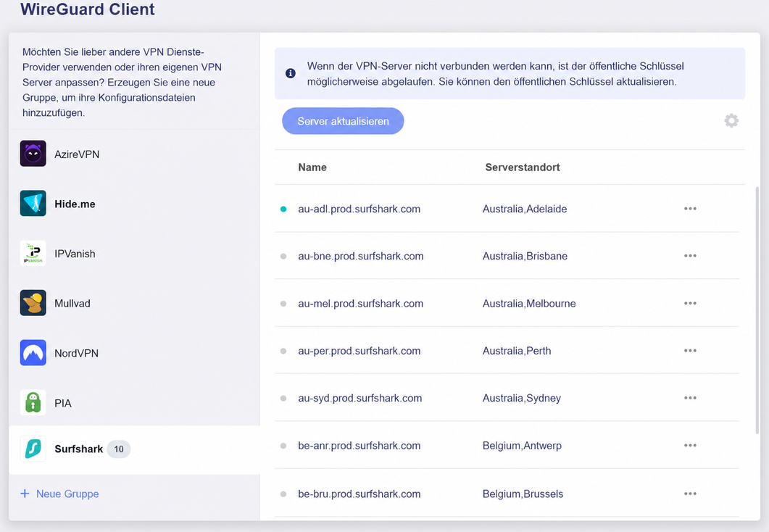Click the Surfshark count badge 10
Viewport: 769px width, 532px height.
tap(119, 449)
